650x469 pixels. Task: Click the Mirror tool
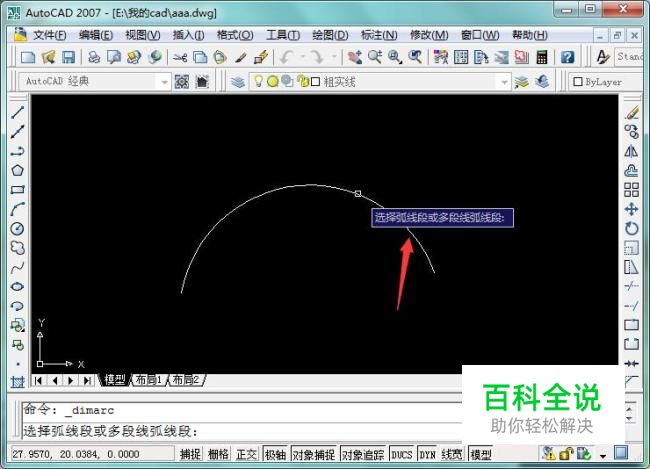tap(632, 151)
